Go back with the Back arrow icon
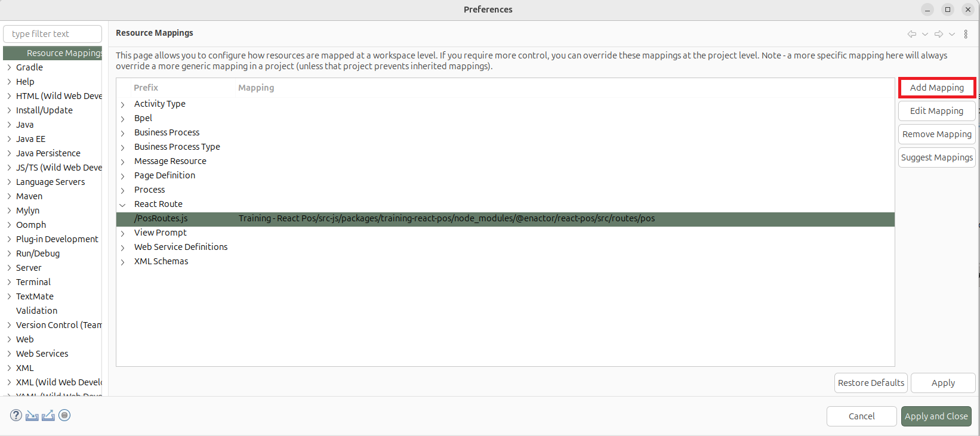The image size is (980, 436). [912, 34]
